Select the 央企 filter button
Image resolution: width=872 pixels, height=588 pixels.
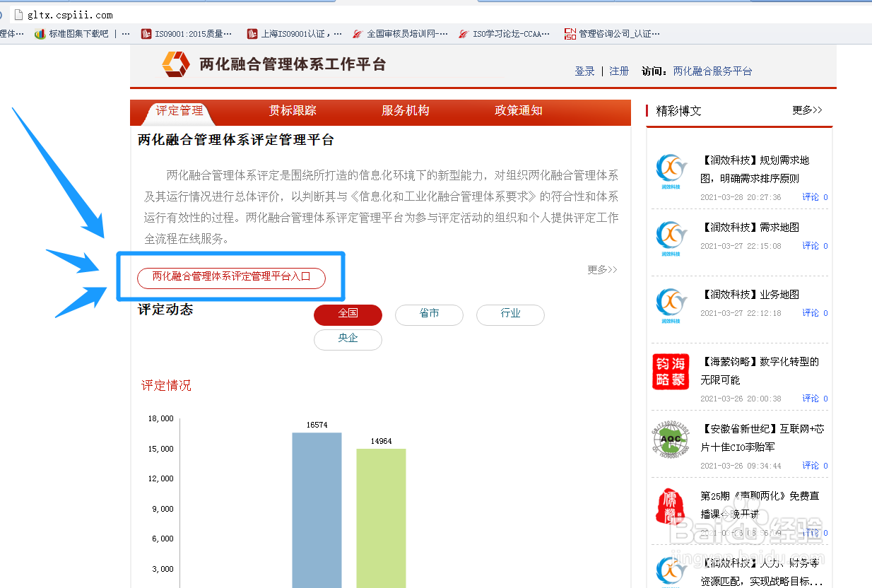(x=348, y=339)
